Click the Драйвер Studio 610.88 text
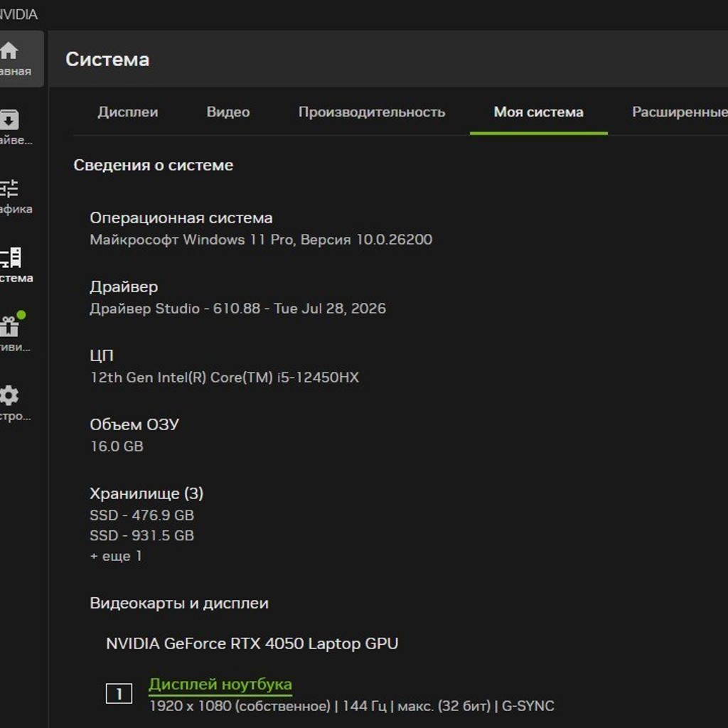The width and height of the screenshot is (728, 728). click(237, 309)
